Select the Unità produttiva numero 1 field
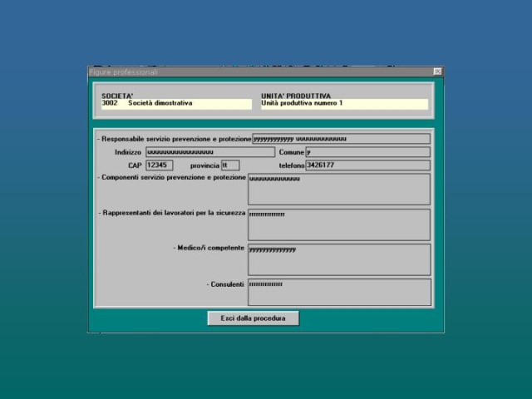This screenshot has height=399, width=532. pos(344,104)
